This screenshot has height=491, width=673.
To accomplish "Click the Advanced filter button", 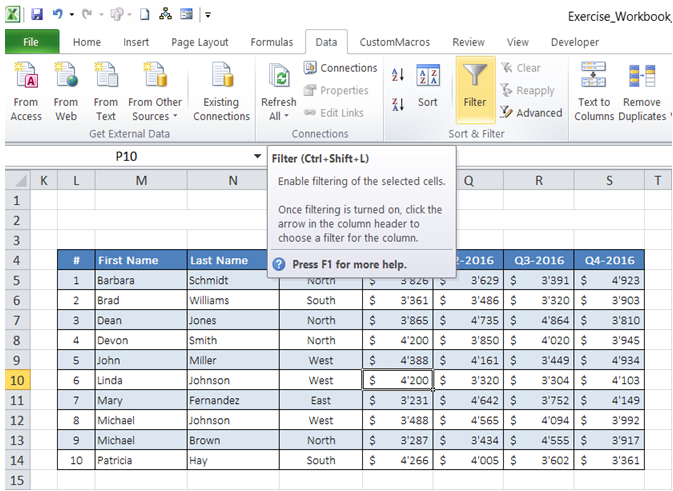I will (x=532, y=112).
